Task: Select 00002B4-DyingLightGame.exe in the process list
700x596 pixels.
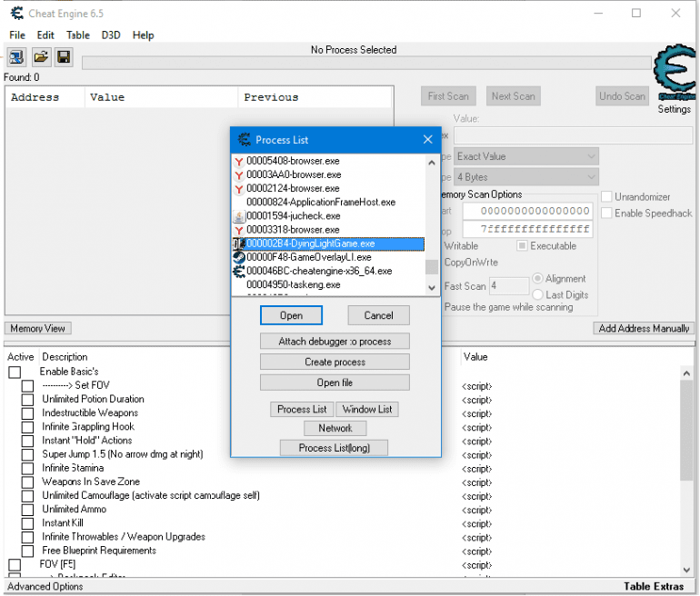Action: click(310, 243)
